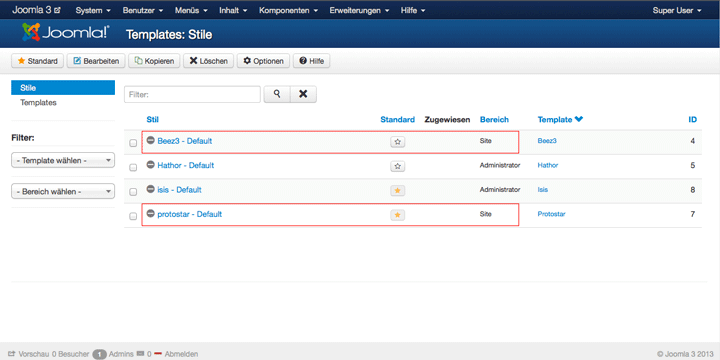Sort by the Template column header
The image size is (720, 360).
point(555,119)
